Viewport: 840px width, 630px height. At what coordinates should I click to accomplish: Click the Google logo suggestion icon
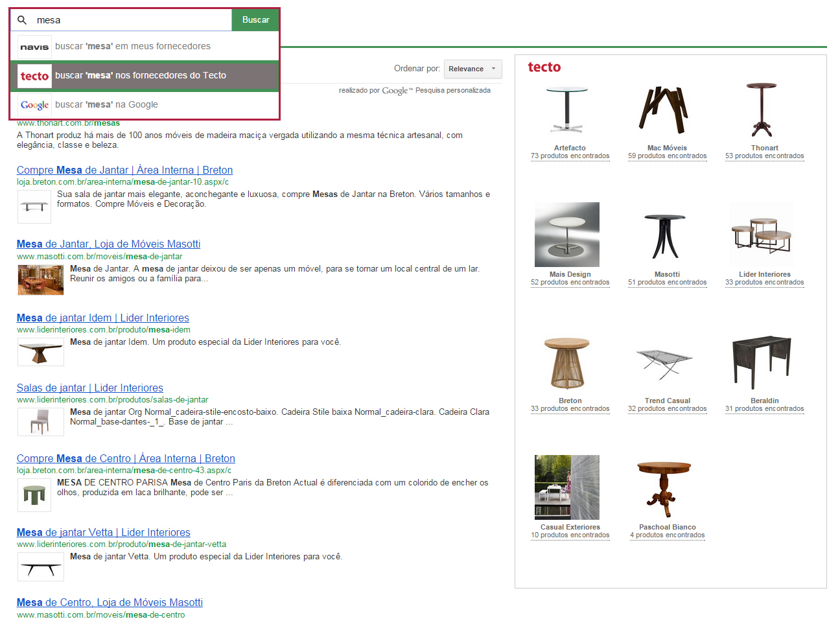pos(34,105)
